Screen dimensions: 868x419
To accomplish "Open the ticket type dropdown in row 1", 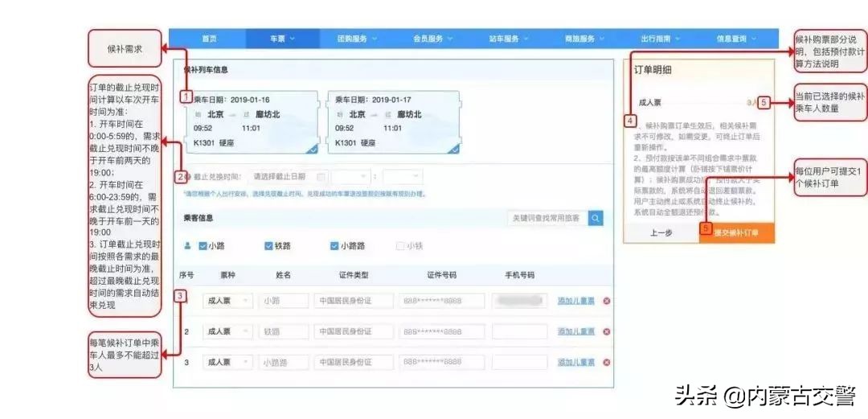I will (x=227, y=301).
